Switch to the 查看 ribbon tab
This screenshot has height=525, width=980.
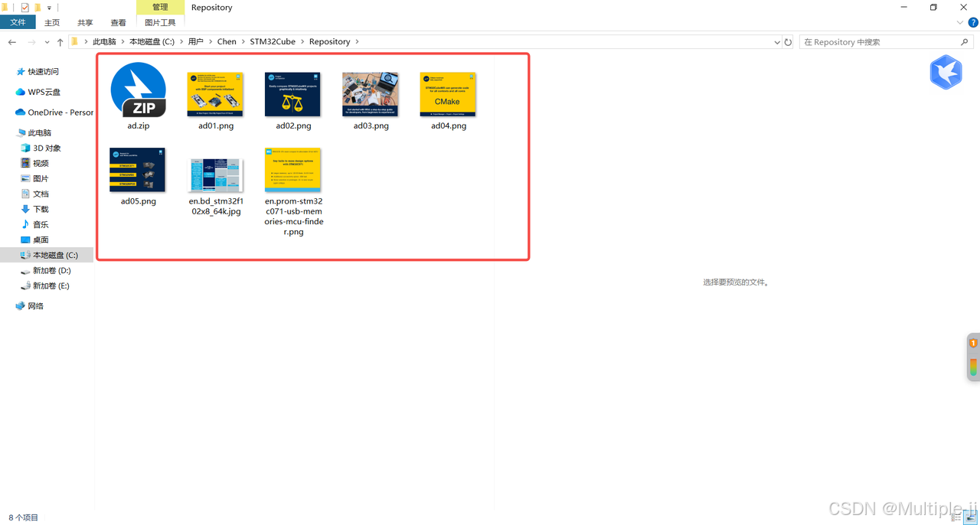[118, 23]
